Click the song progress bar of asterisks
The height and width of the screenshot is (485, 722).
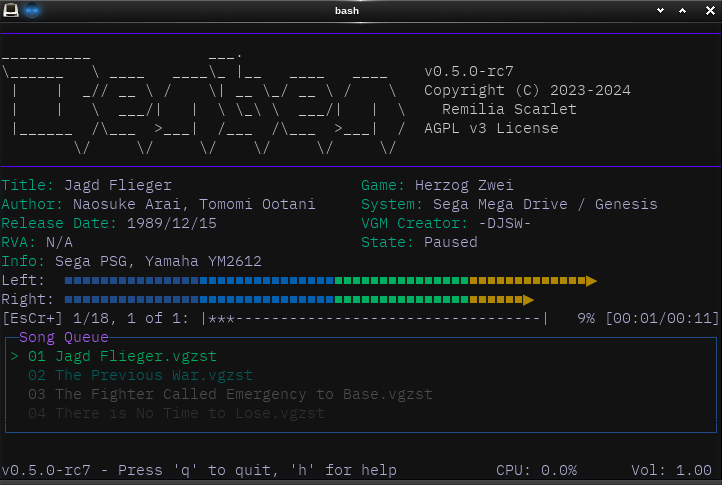click(x=374, y=318)
